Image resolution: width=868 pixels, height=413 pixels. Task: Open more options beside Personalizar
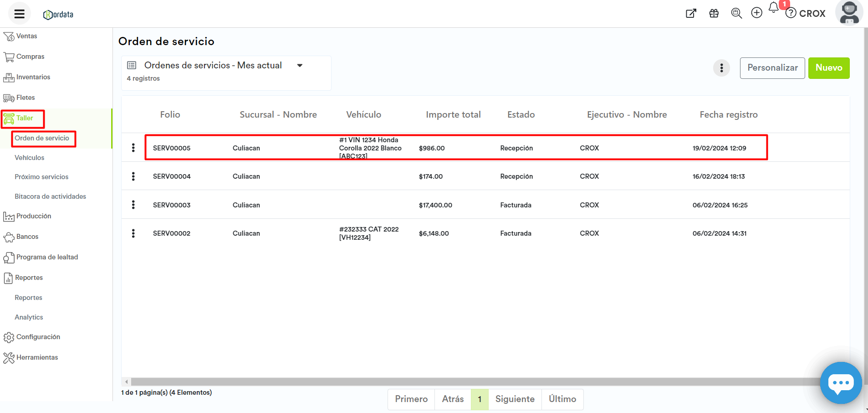[x=721, y=68]
